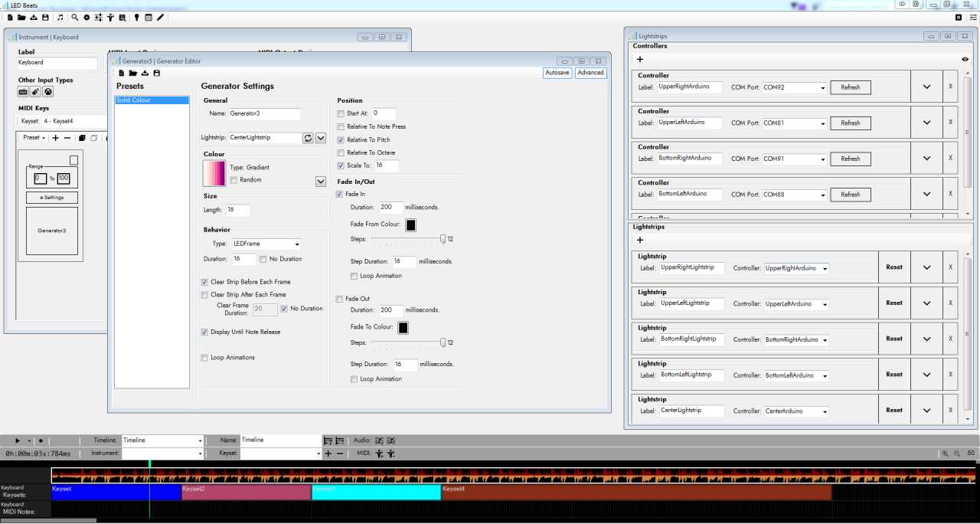
Task: Open the behavior Type dropdown showing LEDFrame
Action: click(266, 244)
